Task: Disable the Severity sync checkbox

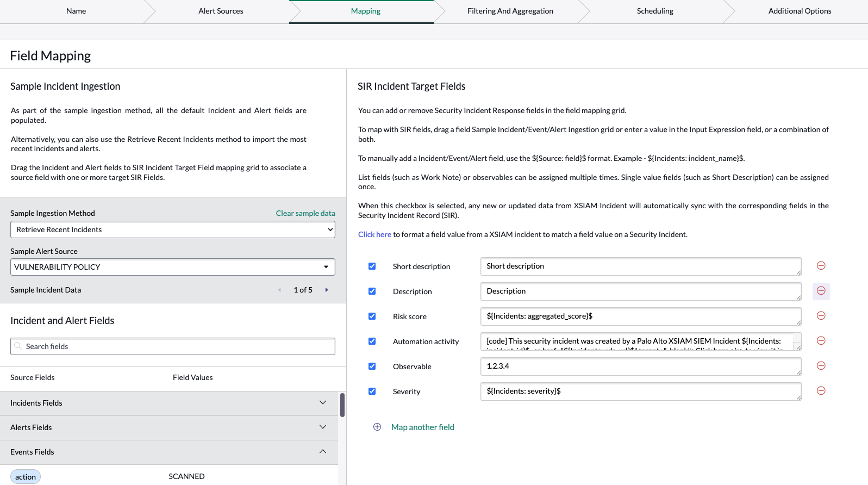Action: [372, 391]
